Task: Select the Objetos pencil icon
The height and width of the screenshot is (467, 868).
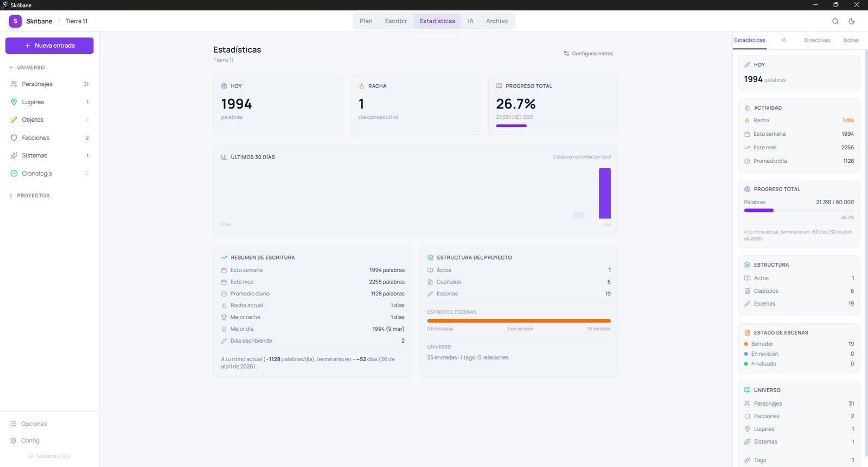Action: coord(14,120)
